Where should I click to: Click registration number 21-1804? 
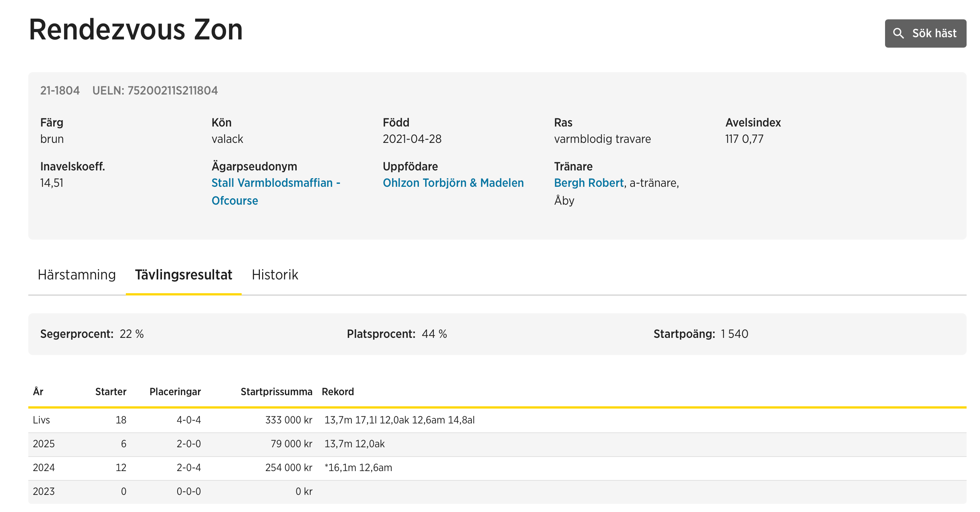[60, 90]
